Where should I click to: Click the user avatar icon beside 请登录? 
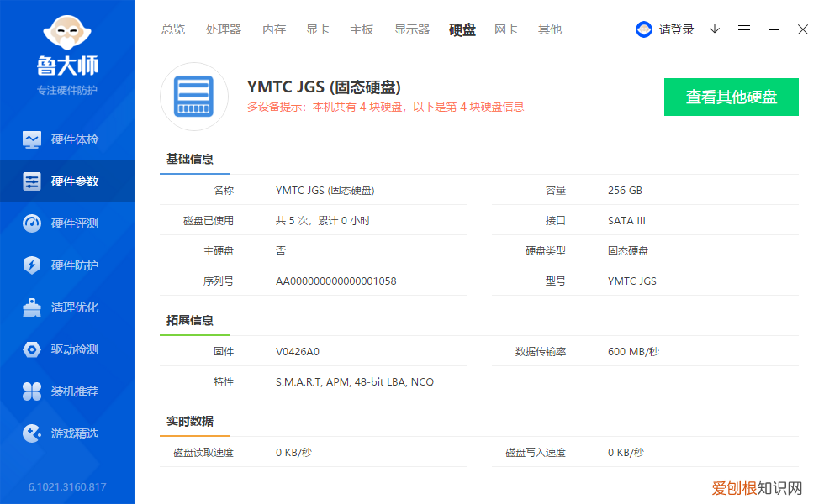coord(643,29)
